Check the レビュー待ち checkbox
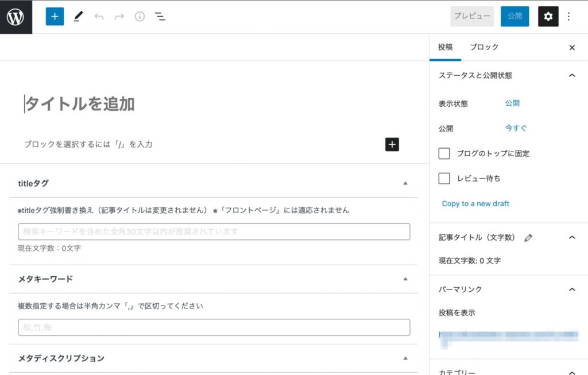 (444, 178)
